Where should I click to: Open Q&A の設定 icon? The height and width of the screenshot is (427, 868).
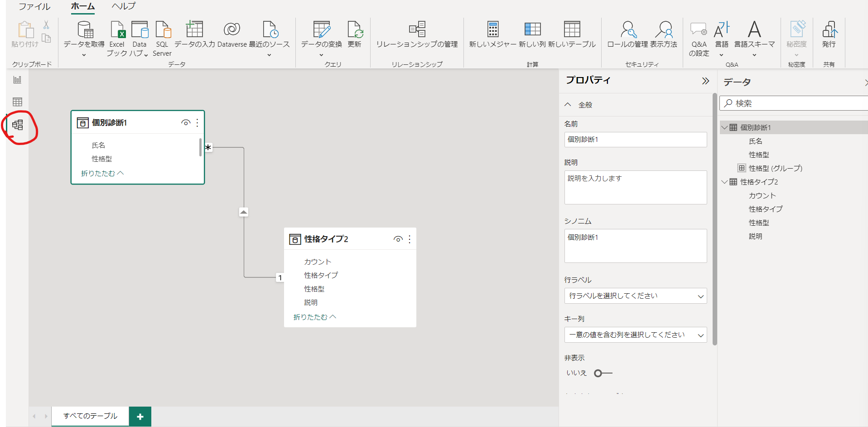[699, 30]
